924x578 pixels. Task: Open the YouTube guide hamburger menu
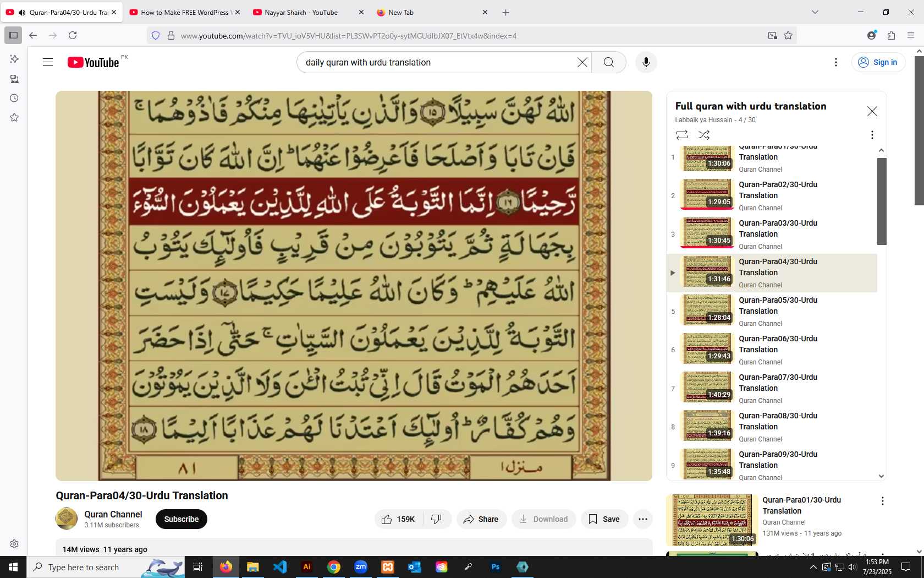pos(48,62)
